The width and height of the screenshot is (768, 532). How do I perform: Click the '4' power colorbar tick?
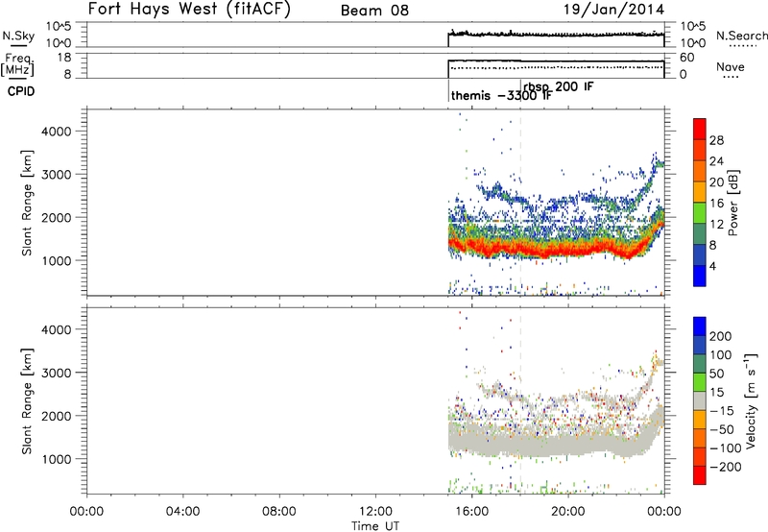click(x=712, y=266)
